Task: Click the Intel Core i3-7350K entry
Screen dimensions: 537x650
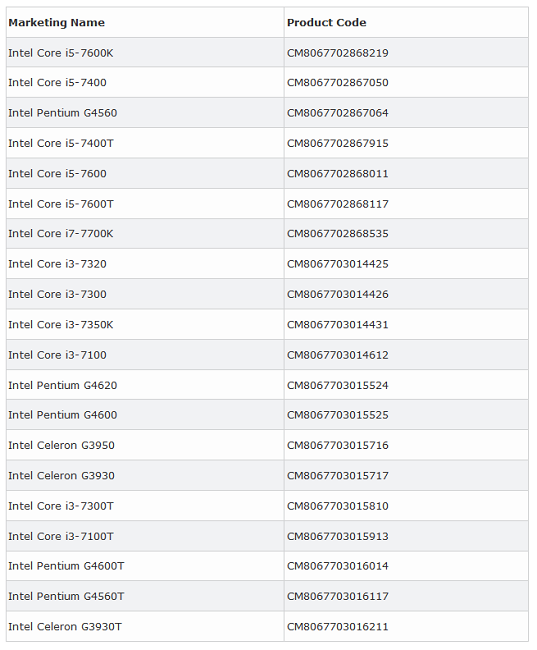Action: (61, 325)
